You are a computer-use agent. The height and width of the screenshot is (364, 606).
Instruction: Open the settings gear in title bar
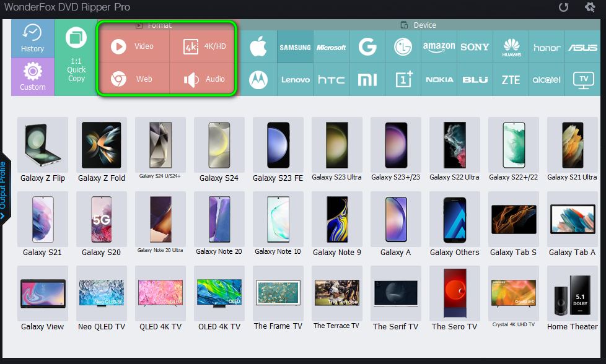(x=590, y=7)
